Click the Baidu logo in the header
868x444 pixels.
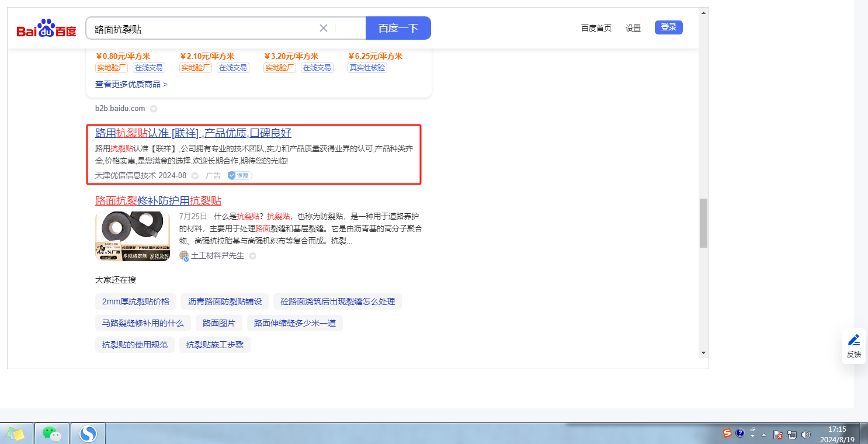(x=46, y=29)
